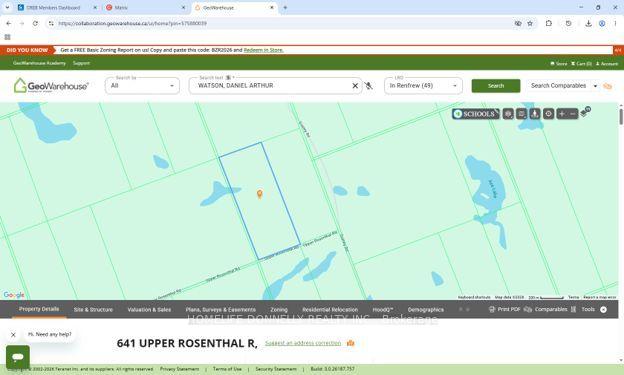Bookmark this page with star icon

pyautogui.click(x=530, y=23)
